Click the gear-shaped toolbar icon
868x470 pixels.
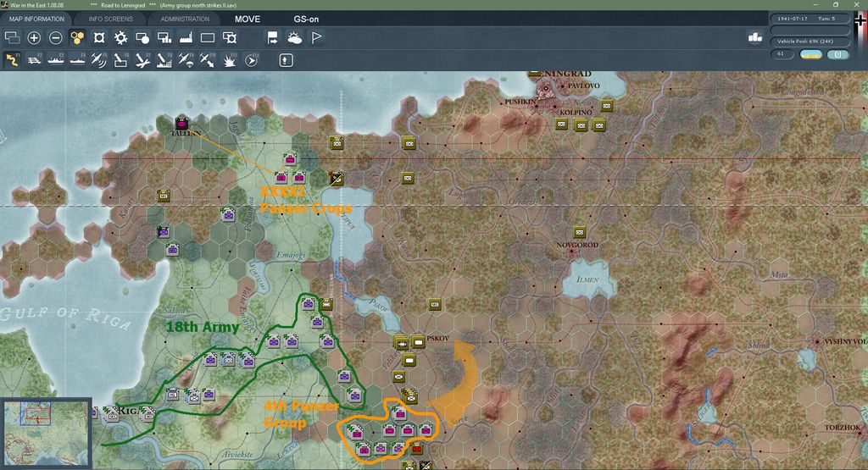(x=120, y=37)
